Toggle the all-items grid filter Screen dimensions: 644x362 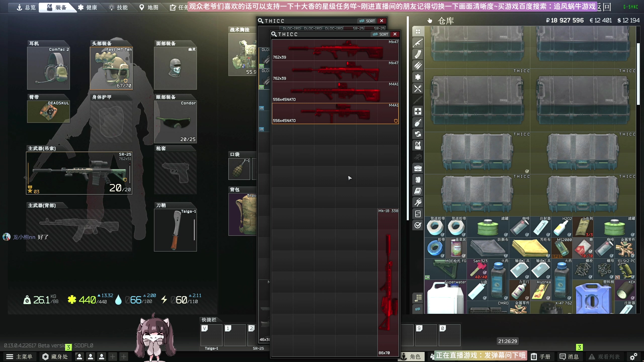coord(418,31)
